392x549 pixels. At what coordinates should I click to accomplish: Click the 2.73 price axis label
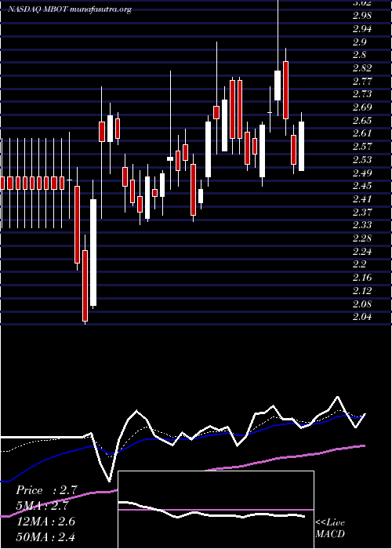coord(362,94)
